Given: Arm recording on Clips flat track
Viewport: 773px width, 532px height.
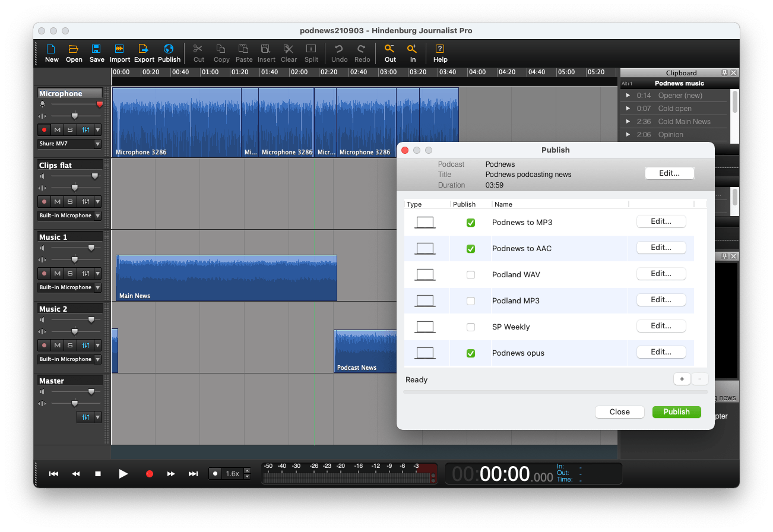Looking at the screenshot, I should [x=44, y=201].
